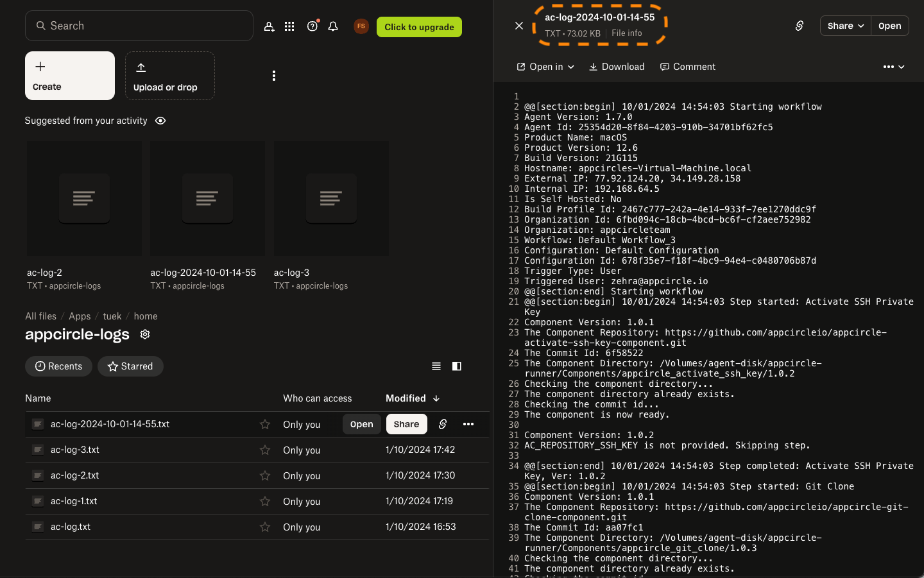The width and height of the screenshot is (924, 578).
Task: Click the Who can access column header
Action: (318, 398)
